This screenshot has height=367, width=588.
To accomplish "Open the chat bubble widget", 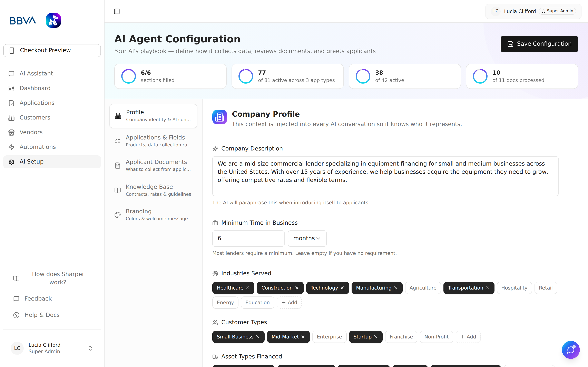I will [x=570, y=349].
